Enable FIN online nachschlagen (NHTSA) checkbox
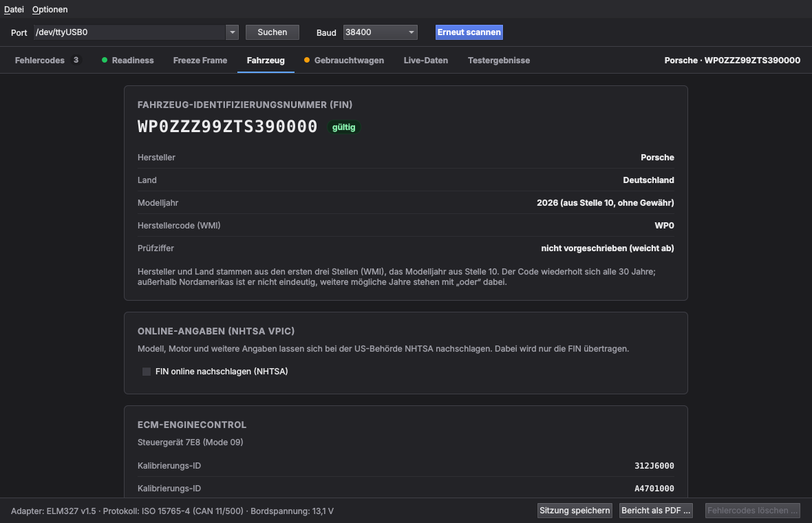The height and width of the screenshot is (523, 812). point(147,372)
